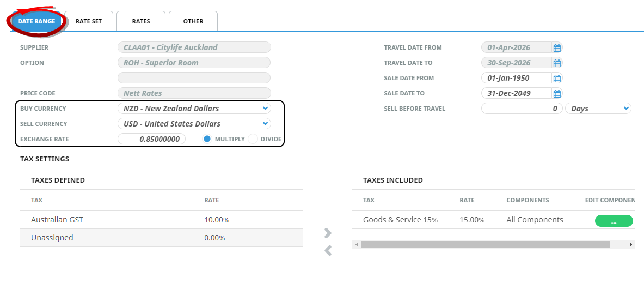Viewport: 644px width, 283px height.
Task: Click the Exchange Rate input field
Action: tap(152, 139)
